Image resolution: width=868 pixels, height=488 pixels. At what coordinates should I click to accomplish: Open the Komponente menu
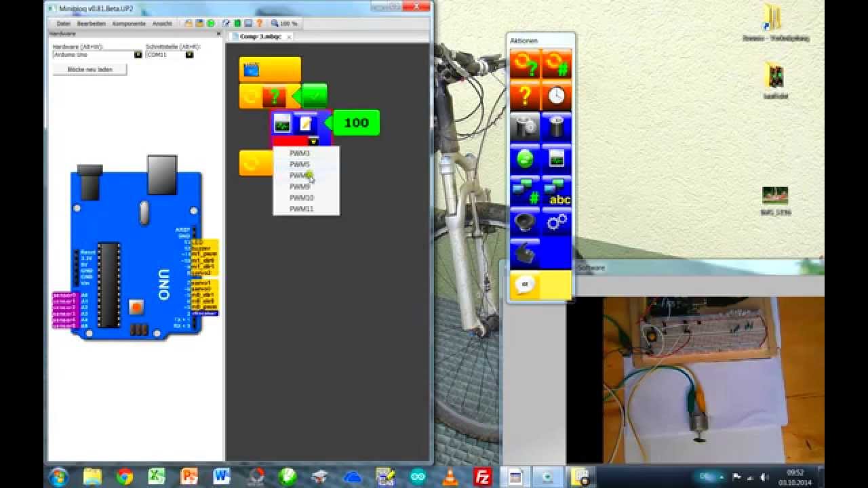click(x=129, y=23)
